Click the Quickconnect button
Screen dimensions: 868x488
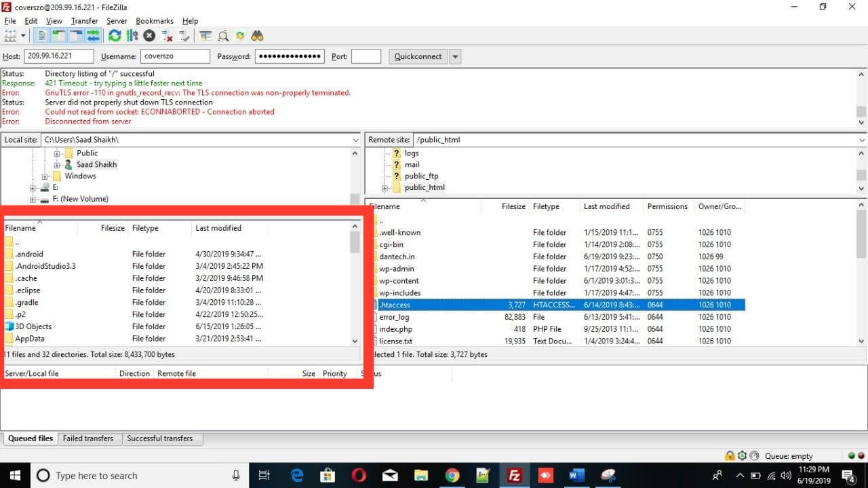point(418,56)
